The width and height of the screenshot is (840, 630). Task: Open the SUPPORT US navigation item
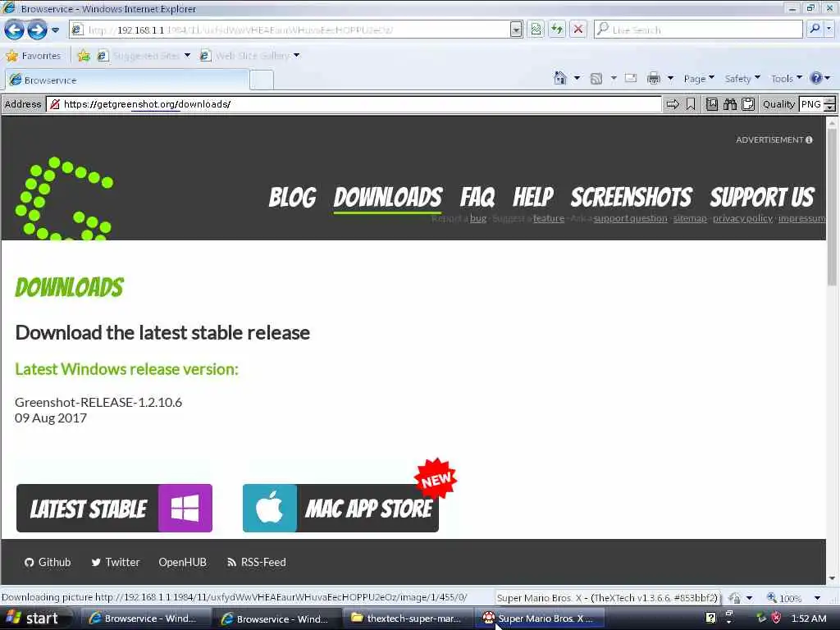tap(762, 197)
